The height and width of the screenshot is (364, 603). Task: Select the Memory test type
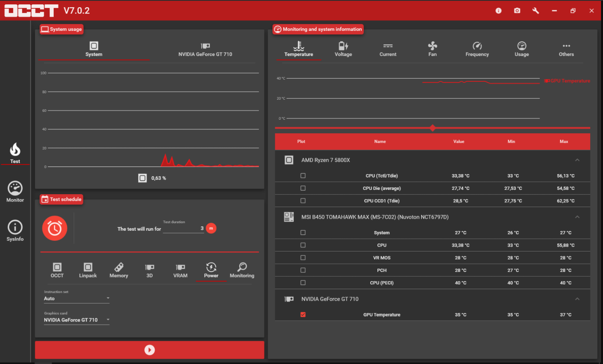point(119,270)
